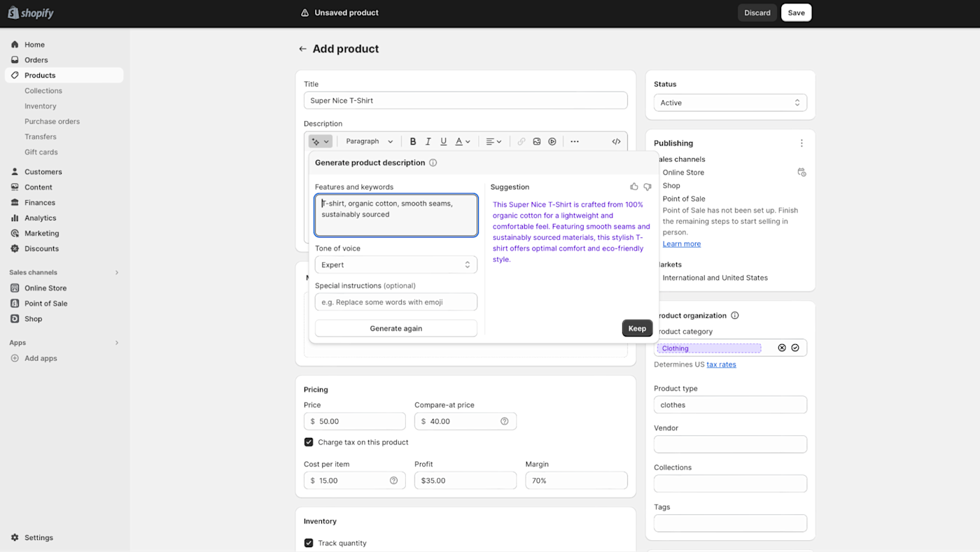Click the product Title input field

(x=465, y=101)
